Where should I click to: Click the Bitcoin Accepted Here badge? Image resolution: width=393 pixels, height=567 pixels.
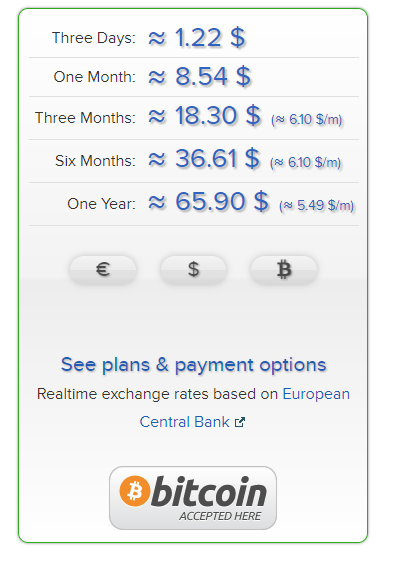(x=193, y=498)
